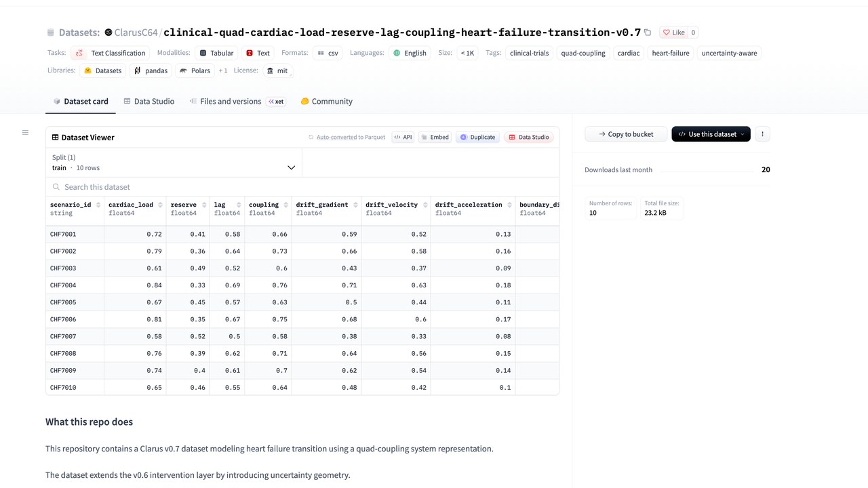868x488 pixels.
Task: Open the Community tab
Action: coord(326,101)
